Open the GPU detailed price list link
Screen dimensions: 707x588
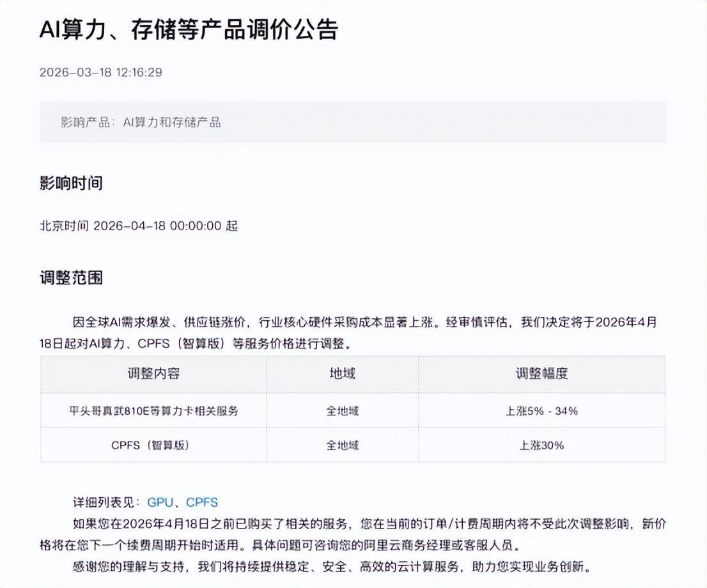click(158, 502)
